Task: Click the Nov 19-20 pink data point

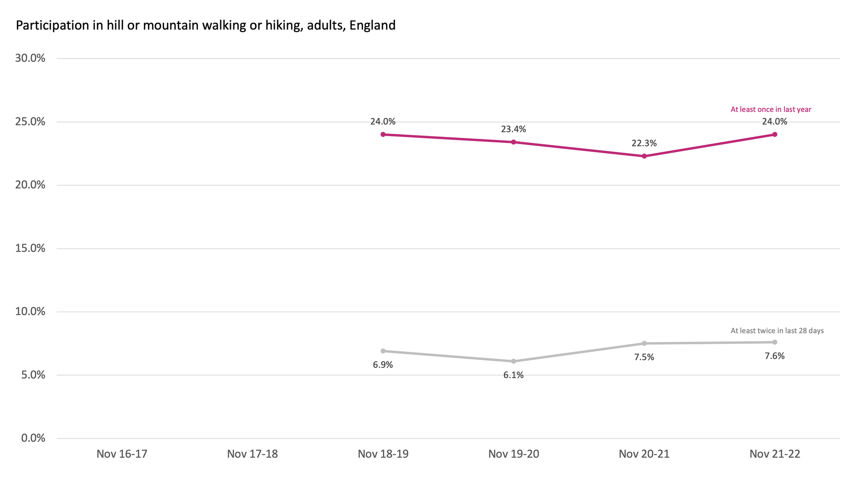Action: (514, 142)
